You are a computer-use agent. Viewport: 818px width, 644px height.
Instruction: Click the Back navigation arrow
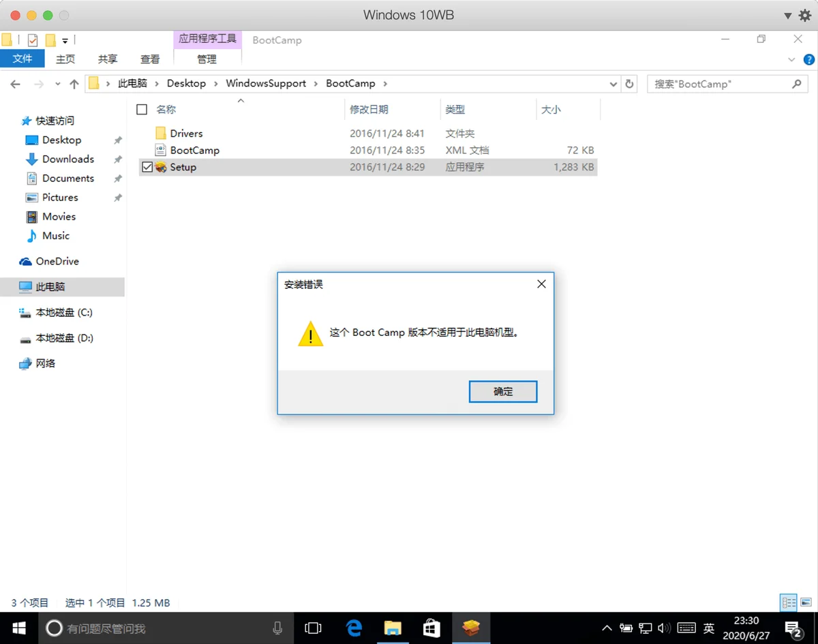coord(16,85)
